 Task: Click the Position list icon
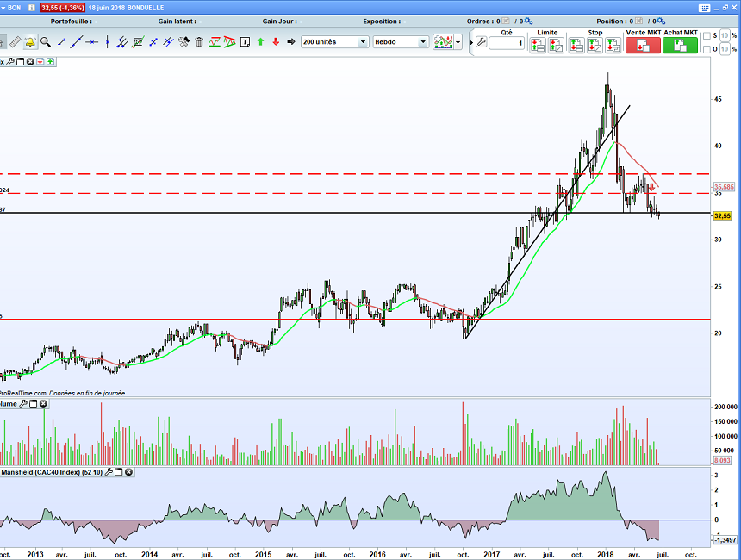coord(639,22)
